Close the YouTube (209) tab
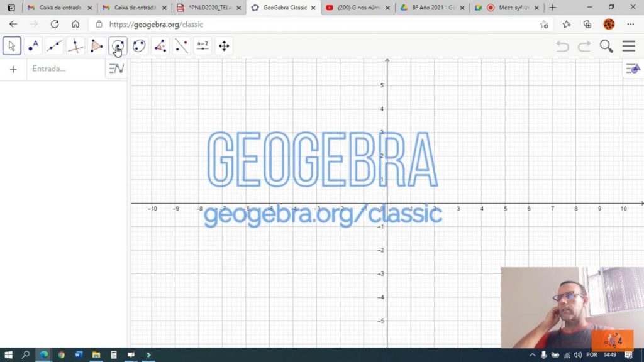 point(387,8)
